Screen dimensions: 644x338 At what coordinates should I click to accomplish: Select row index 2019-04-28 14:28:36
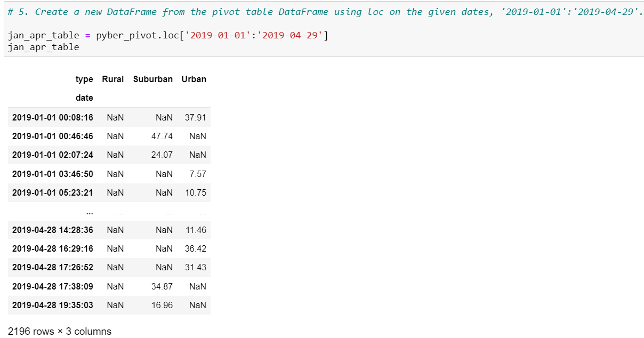(x=53, y=230)
